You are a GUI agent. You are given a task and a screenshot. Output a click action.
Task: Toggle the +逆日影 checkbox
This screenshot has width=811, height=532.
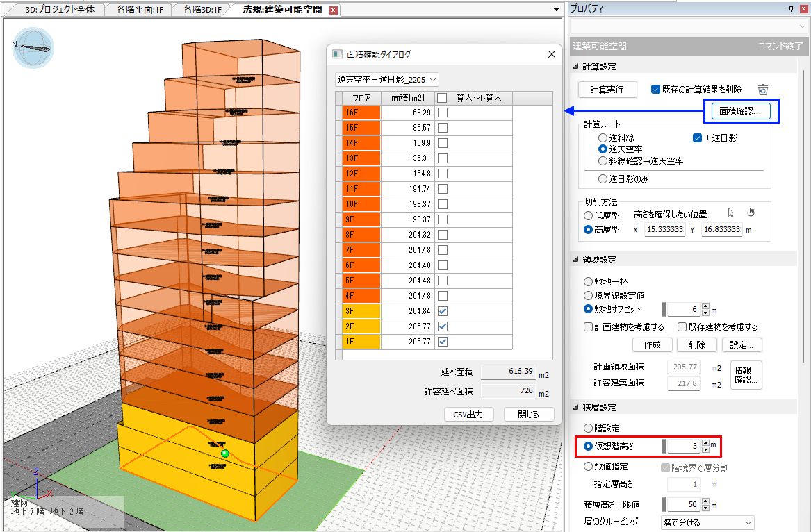[697, 138]
